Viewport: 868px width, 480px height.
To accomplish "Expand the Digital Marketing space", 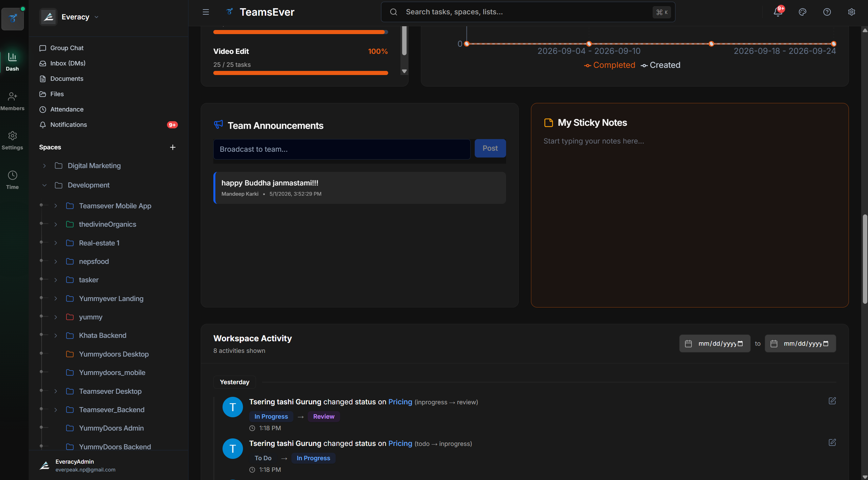I will 44,166.
